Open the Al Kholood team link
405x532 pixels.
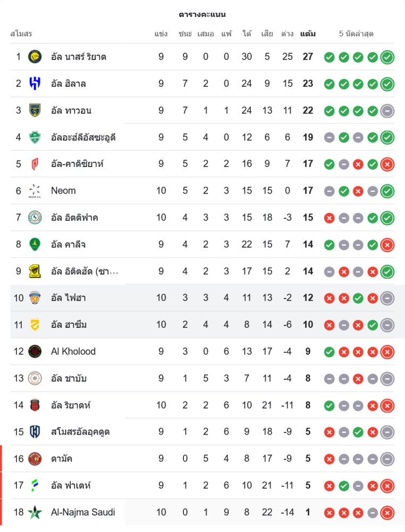73,351
